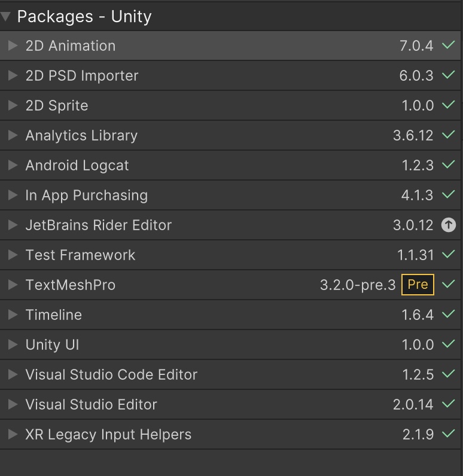Viewport: 463px width, 476px height.
Task: Click version 2.1.9 of XR Legacy Input Helpers
Action: tap(418, 434)
